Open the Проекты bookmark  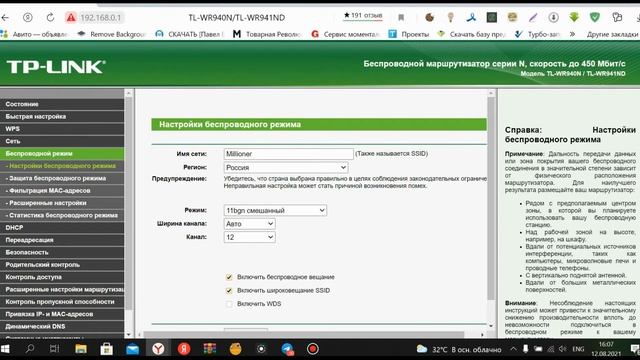point(409,34)
